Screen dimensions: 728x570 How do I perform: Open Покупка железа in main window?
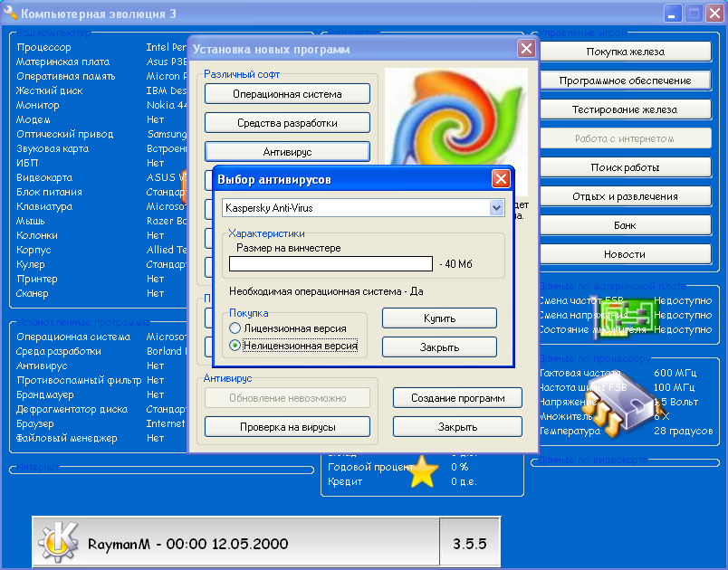(626, 52)
